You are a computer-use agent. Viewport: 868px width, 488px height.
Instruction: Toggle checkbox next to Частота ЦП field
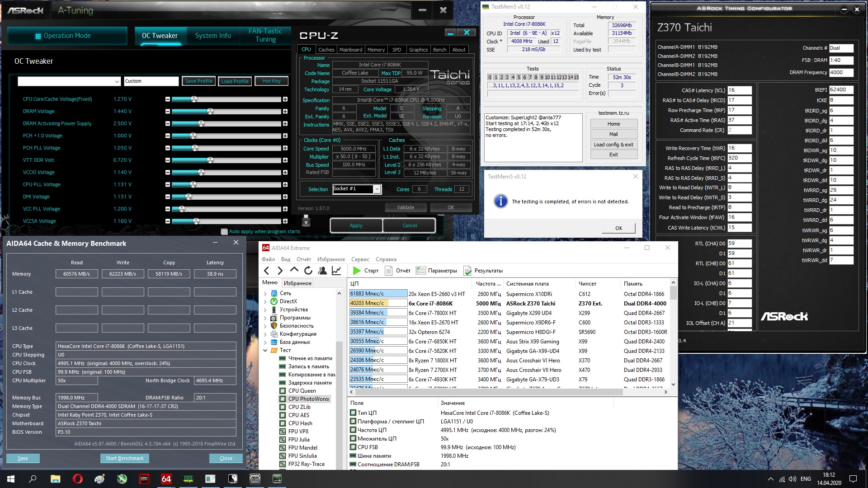point(353,430)
